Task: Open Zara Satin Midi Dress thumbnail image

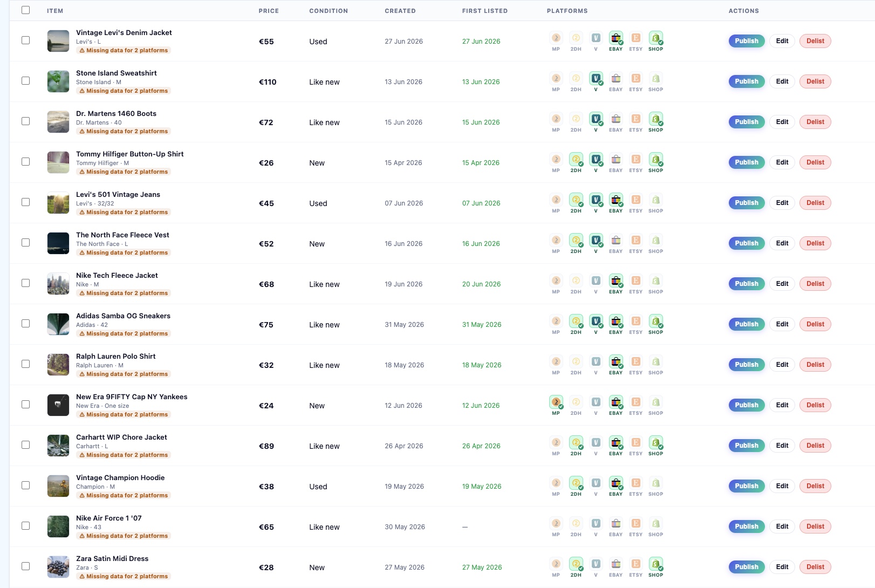Action: coord(58,567)
